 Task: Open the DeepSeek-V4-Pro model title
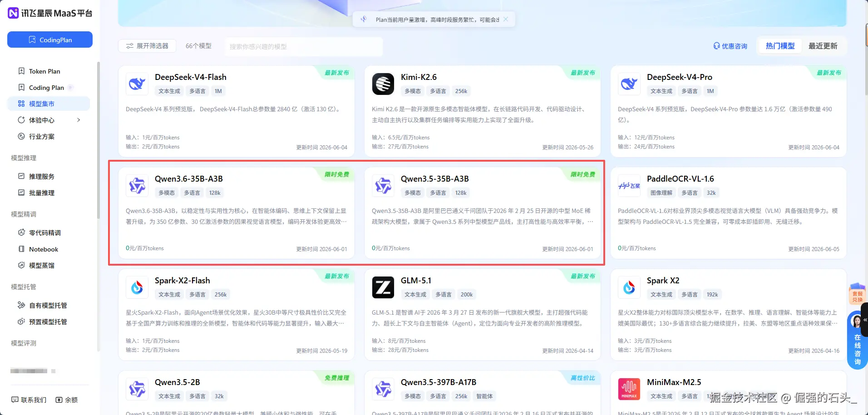[680, 77]
